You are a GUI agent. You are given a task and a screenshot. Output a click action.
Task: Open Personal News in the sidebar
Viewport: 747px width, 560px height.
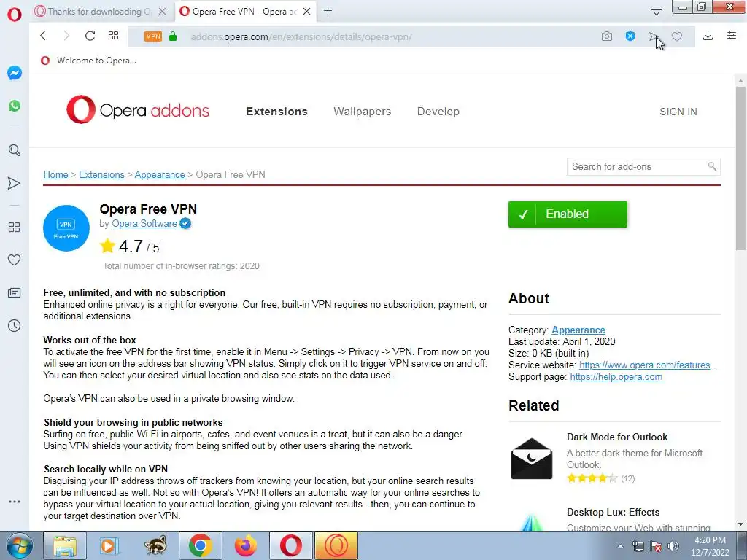click(x=15, y=293)
